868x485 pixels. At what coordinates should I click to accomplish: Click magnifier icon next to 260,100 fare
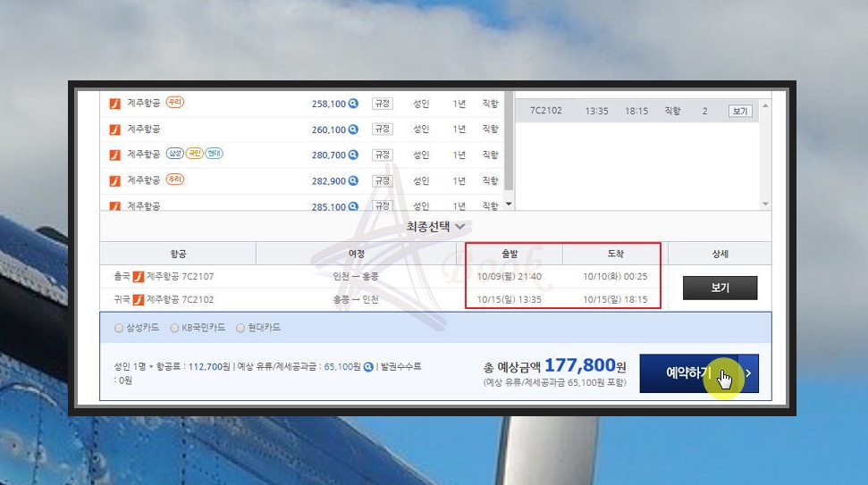pos(353,130)
